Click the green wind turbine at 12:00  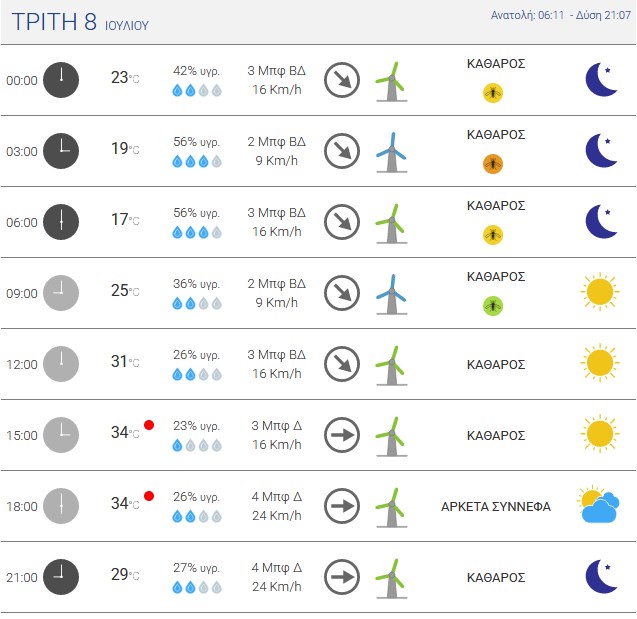point(392,365)
